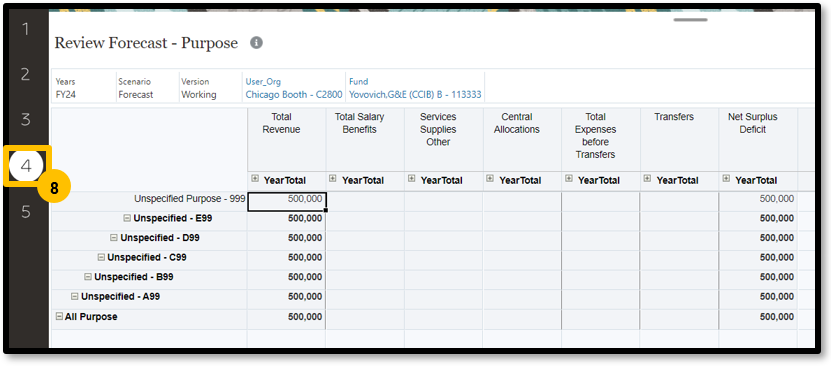831x366 pixels.
Task: Switch to vertical tab 5
Action: point(25,212)
